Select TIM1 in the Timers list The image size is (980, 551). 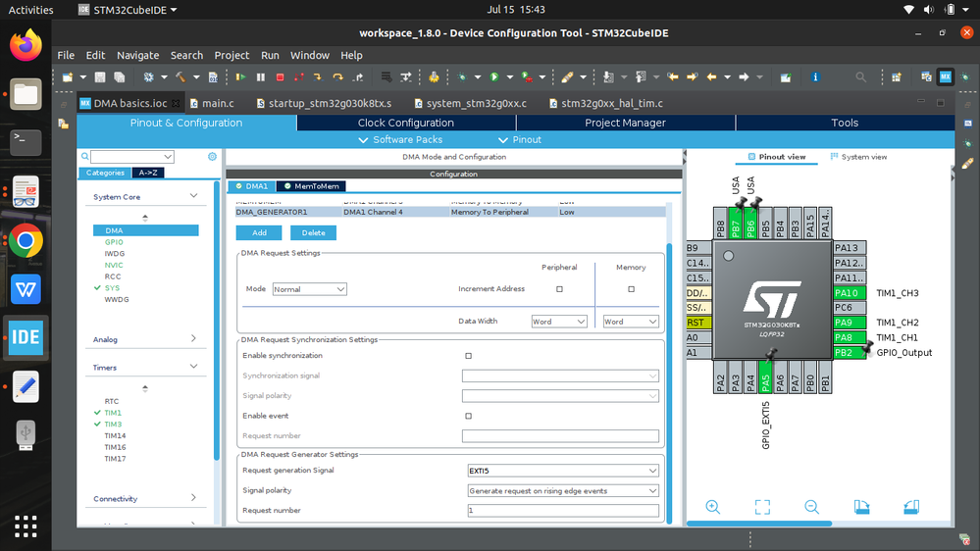coord(113,413)
